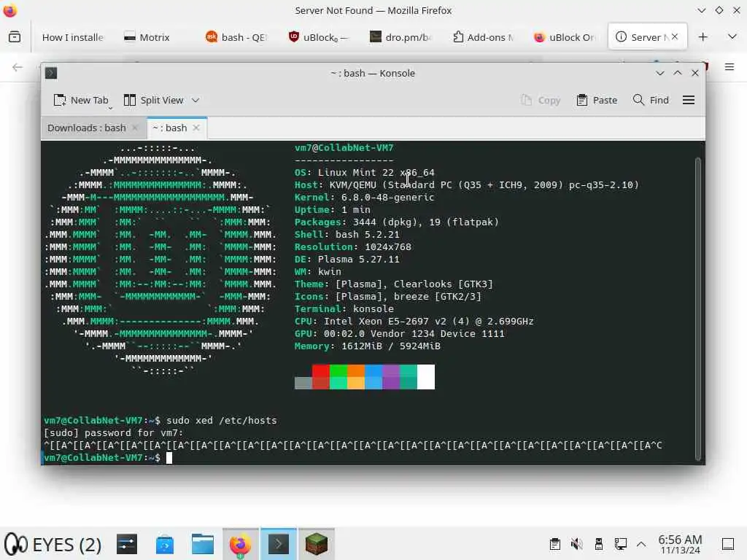Screen dimensions: 747x560
Task: Click the 'Memory: 1612MiB / 5924MiB' line
Action: tap(368, 346)
